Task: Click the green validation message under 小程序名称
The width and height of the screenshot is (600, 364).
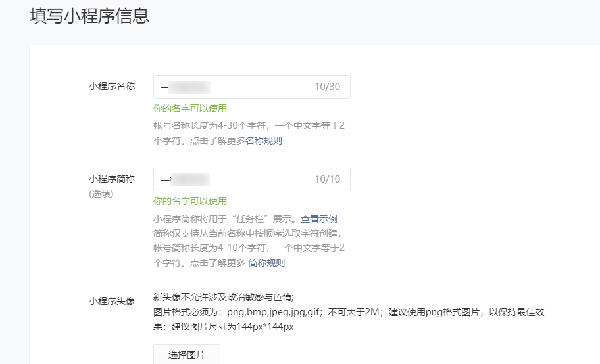Action: pyautogui.click(x=190, y=108)
